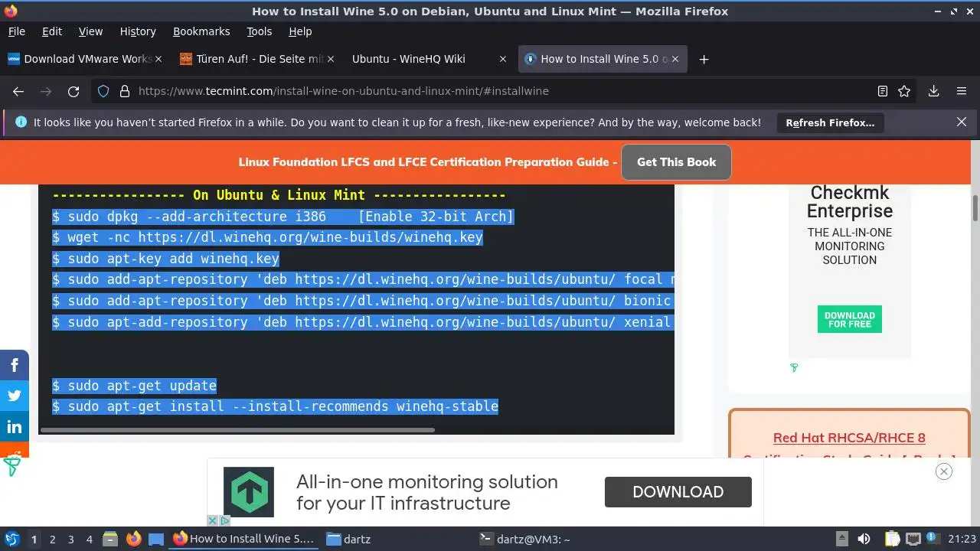This screenshot has height=551, width=980.
Task: Click the removable media eject tray icon
Action: (841, 539)
